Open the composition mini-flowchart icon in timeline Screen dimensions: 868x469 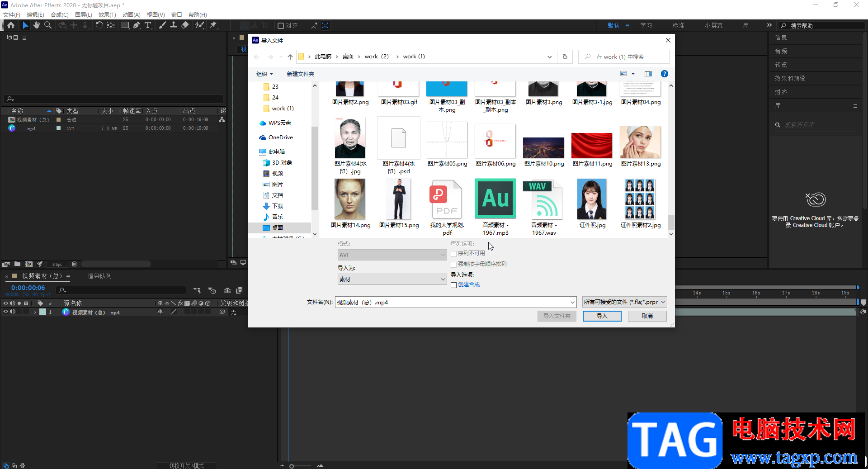[x=197, y=290]
